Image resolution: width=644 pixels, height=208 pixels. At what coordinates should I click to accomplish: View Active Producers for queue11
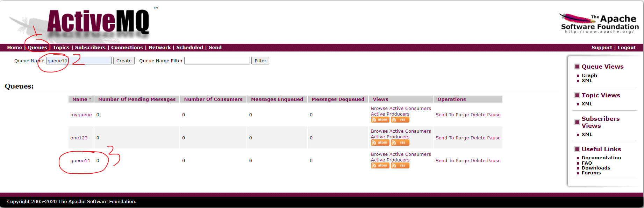(390, 160)
